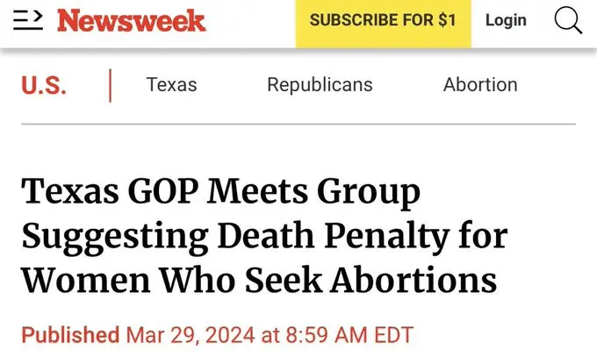Click the Login link
Viewport: 597px width, 364px height.
click(x=506, y=20)
